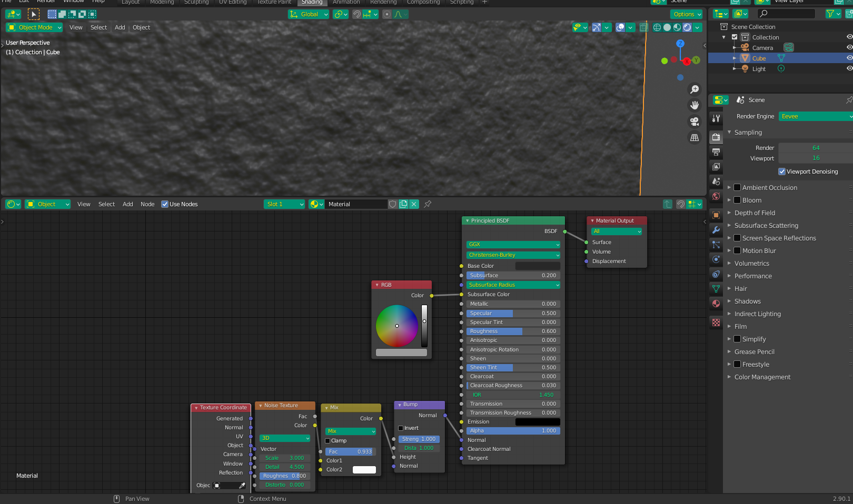
Task: Enable Motion Blur checkbox
Action: click(x=737, y=250)
